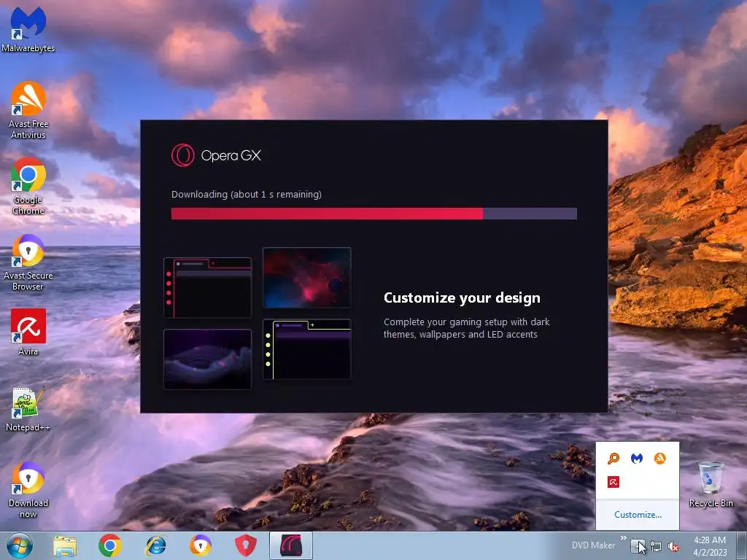The width and height of the screenshot is (747, 560).
Task: Open the clock showing 4:28 AM
Action: [710, 546]
